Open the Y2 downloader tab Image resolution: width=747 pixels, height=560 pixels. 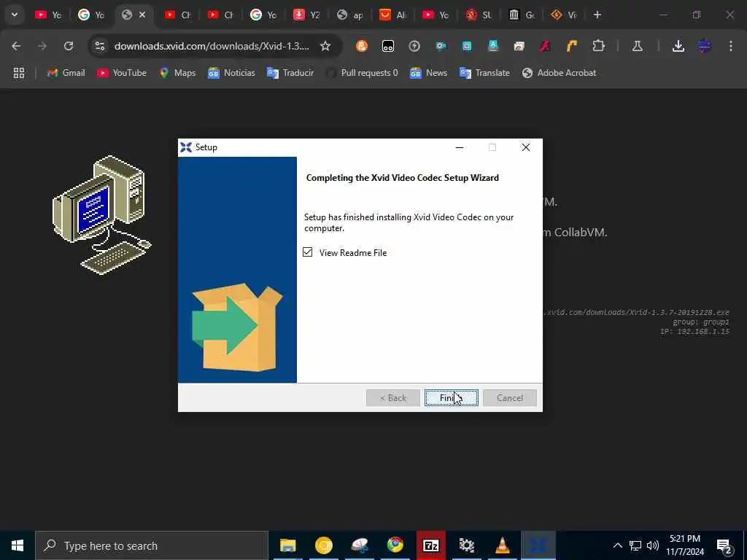(x=306, y=15)
